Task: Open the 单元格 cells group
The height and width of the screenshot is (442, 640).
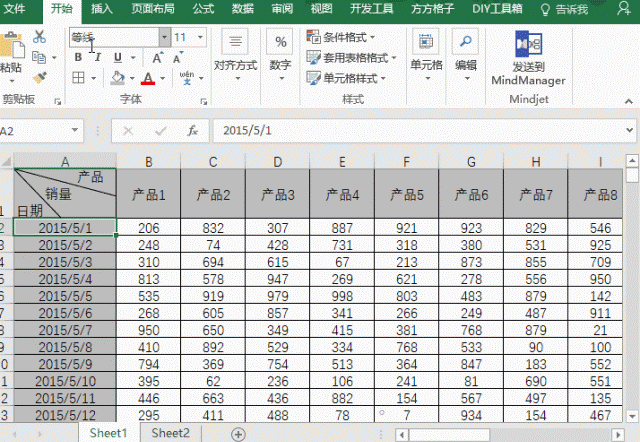Action: 426,54
